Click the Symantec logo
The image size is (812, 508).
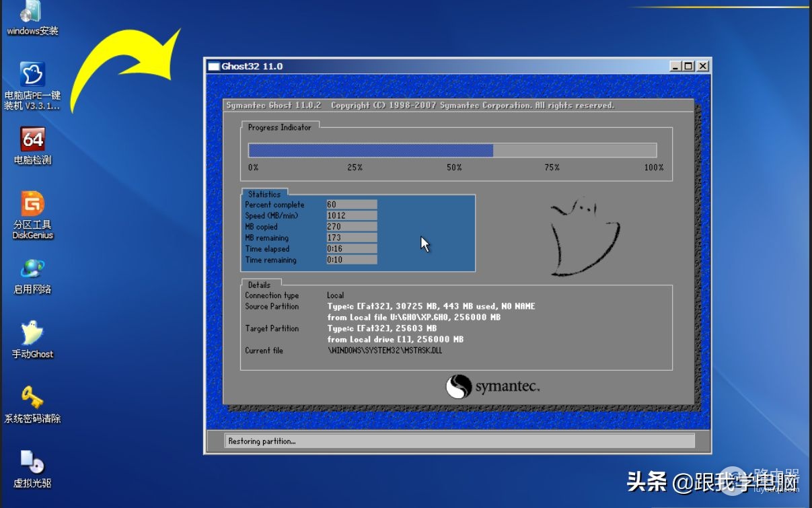point(492,387)
